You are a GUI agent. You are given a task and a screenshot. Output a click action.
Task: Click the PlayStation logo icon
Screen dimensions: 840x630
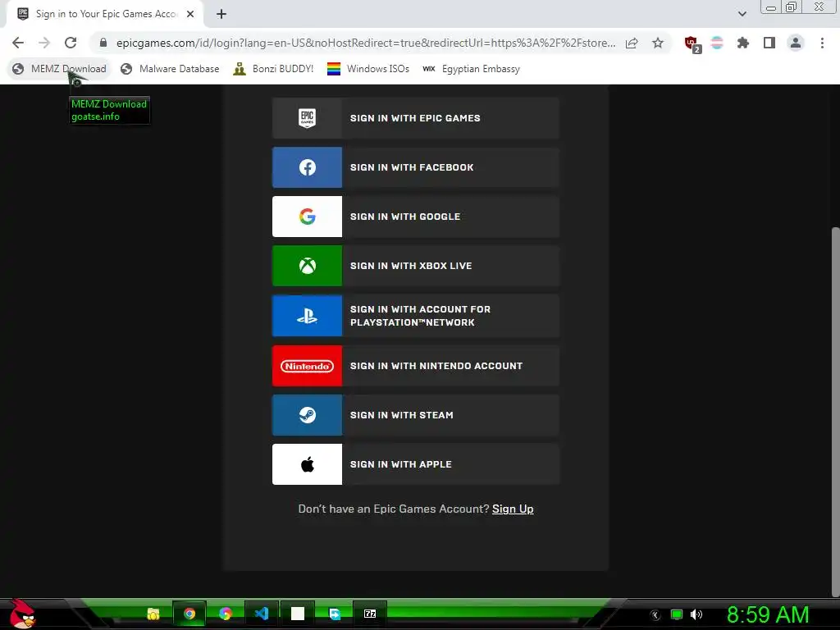pos(307,316)
